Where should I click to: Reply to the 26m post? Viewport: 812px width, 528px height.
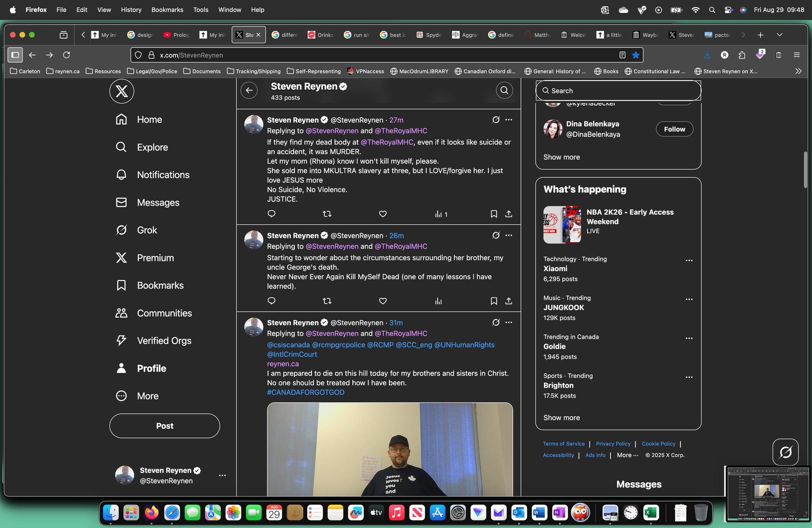(x=272, y=301)
